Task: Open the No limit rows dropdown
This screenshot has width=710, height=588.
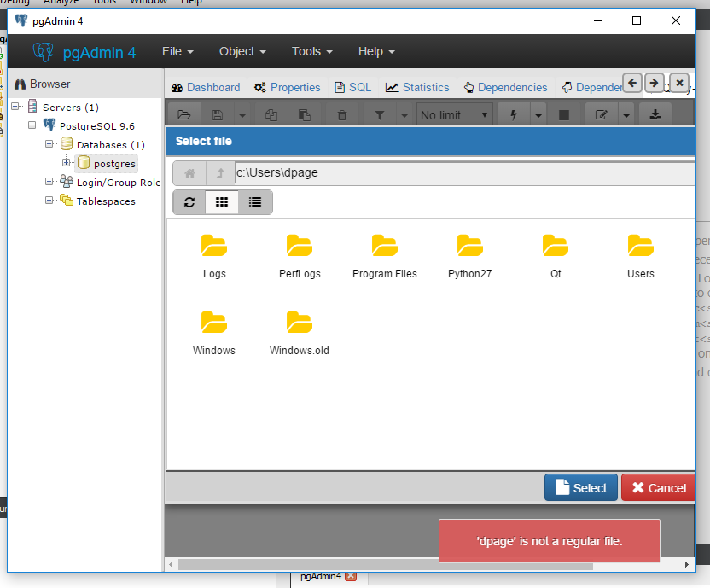Action: click(x=455, y=115)
